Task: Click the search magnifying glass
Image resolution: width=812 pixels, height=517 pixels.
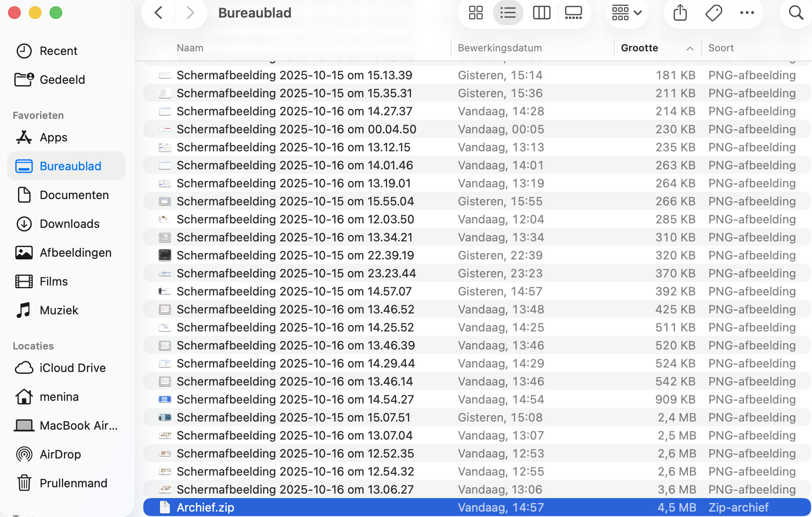Action: 796,13
